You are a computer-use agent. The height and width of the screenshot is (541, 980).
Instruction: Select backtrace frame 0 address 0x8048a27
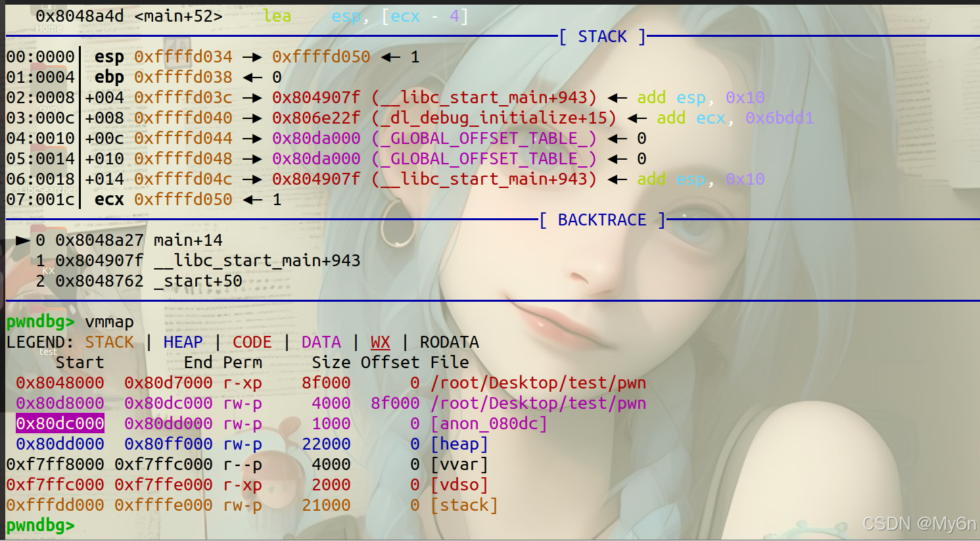coord(99,241)
